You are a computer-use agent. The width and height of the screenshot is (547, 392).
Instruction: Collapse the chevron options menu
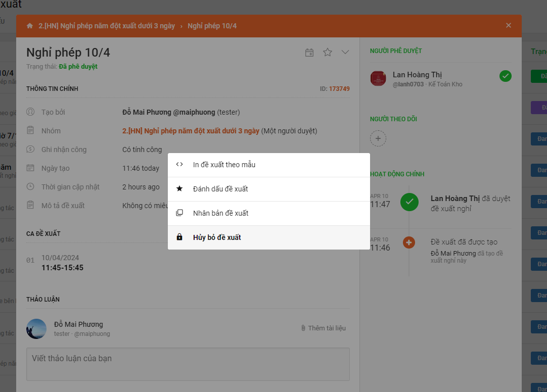click(345, 52)
